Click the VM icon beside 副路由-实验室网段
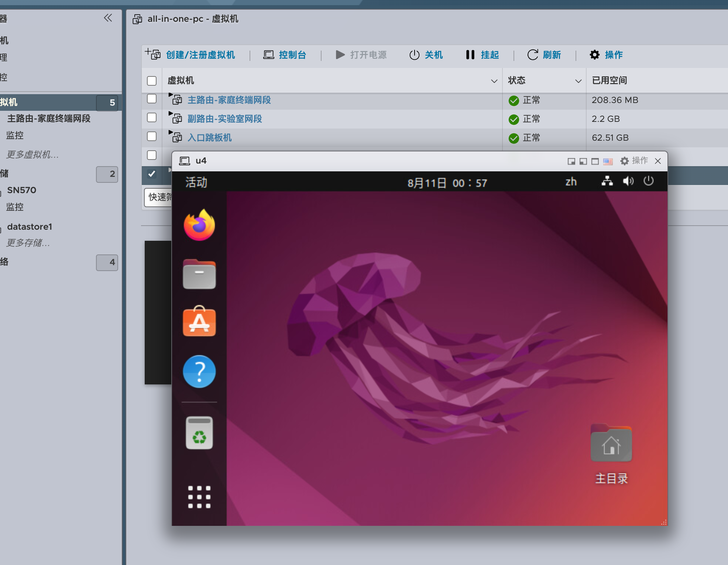 (176, 118)
